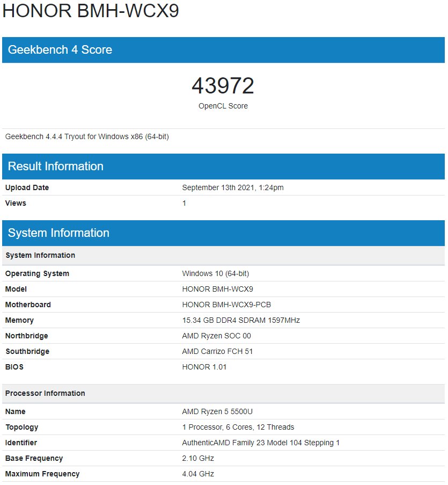Click the Result Information header

pos(223,167)
